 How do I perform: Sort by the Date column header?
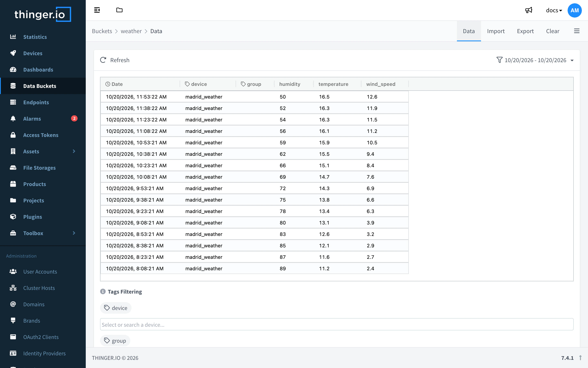pos(140,84)
